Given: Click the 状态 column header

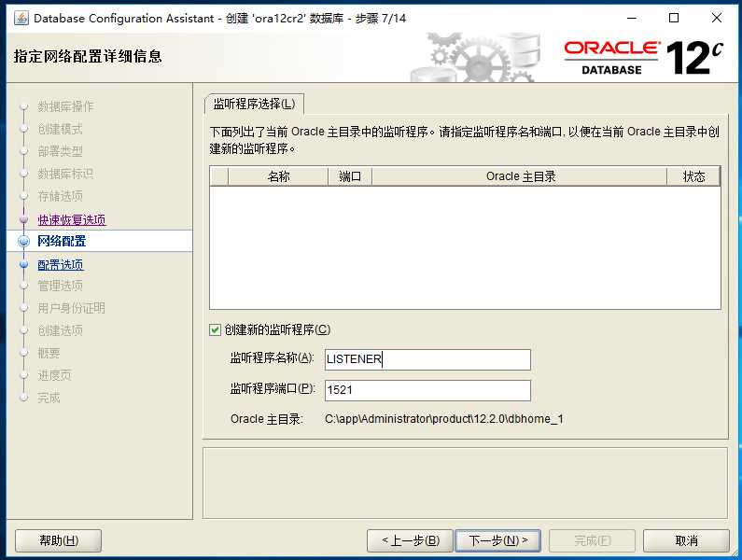Looking at the screenshot, I should tap(693, 176).
